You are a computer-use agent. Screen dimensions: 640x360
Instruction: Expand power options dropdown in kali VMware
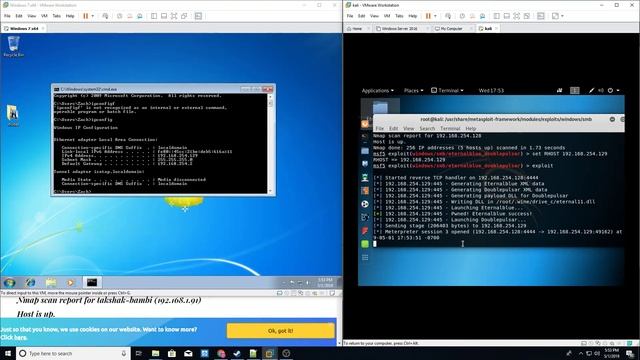tap(435, 16)
